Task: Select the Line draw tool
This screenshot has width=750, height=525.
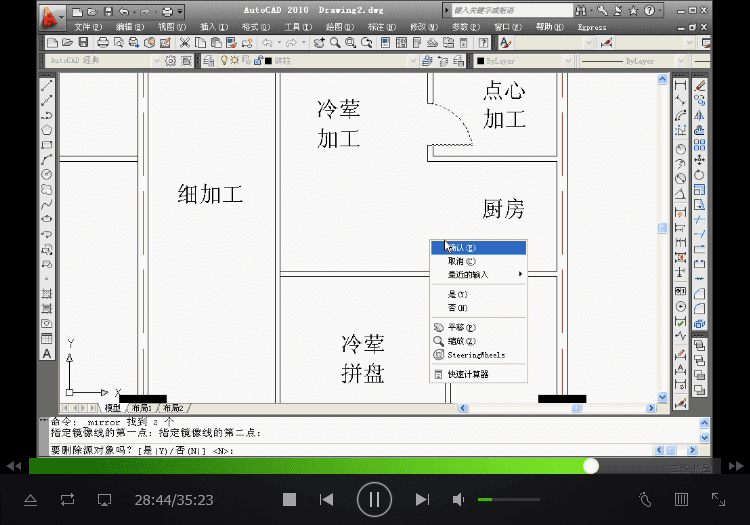Action: [x=46, y=86]
